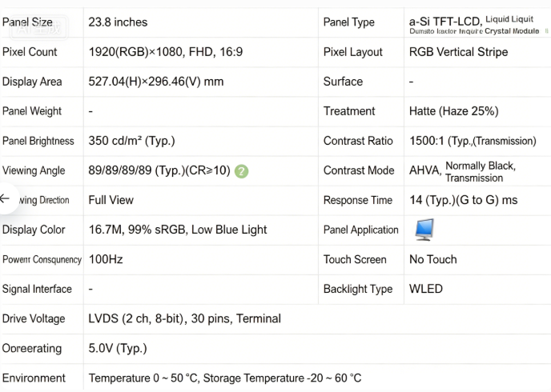Image resolution: width=551 pixels, height=392 pixels.
Task: Click the watermark badge over Panel Size
Action: pyautogui.click(x=38, y=27)
